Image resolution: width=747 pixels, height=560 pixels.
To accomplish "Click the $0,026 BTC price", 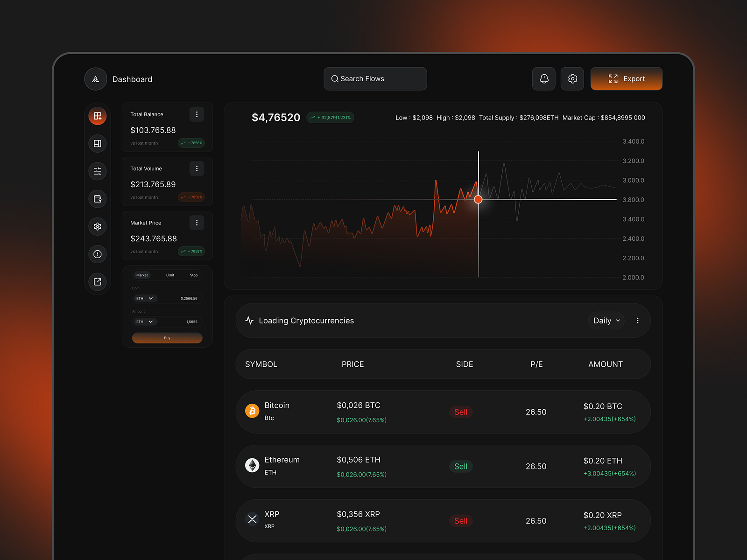I will pyautogui.click(x=359, y=405).
